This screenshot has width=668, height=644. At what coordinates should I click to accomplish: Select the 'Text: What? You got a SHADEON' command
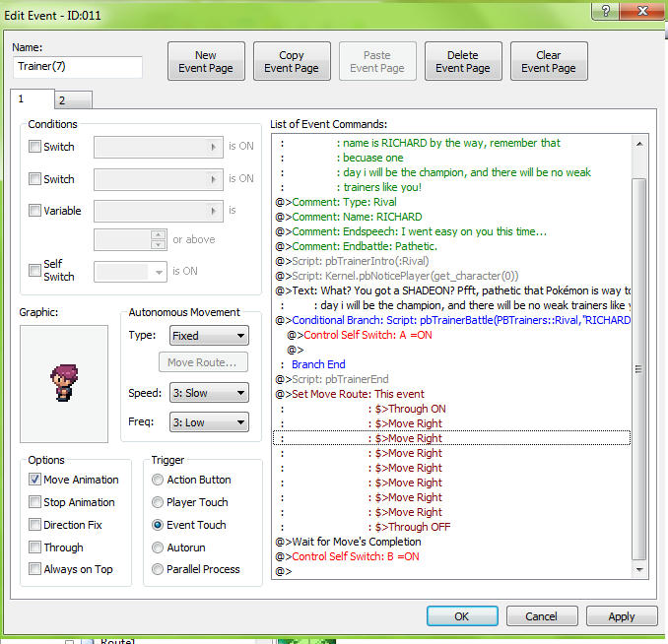pyautogui.click(x=452, y=290)
